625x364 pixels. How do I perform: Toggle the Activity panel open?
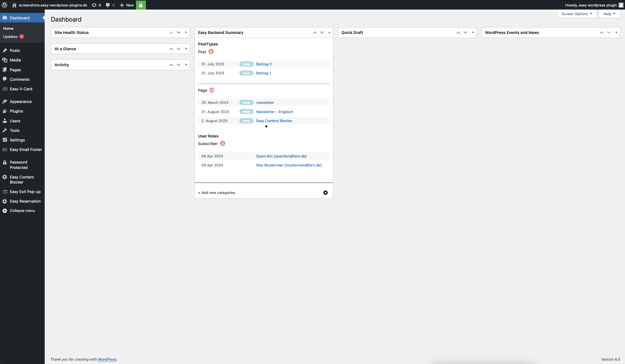coord(186,65)
